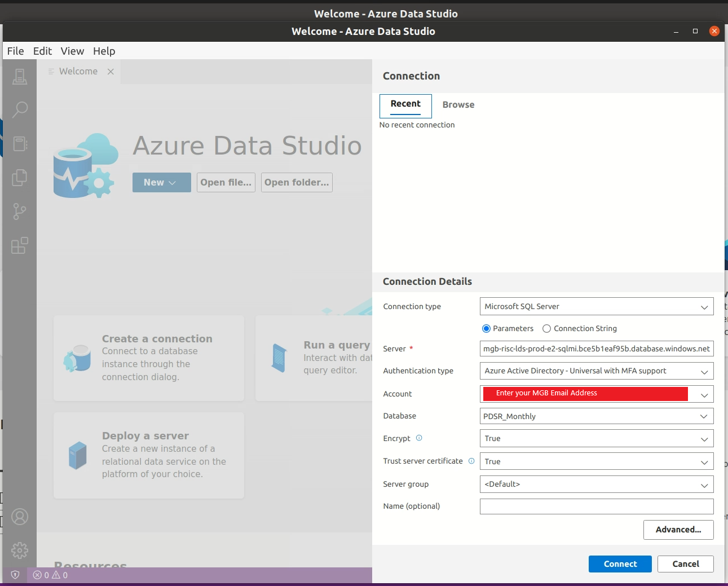Screen dimensions: 728x586
Task: Open the Database dropdown
Action: (x=597, y=416)
